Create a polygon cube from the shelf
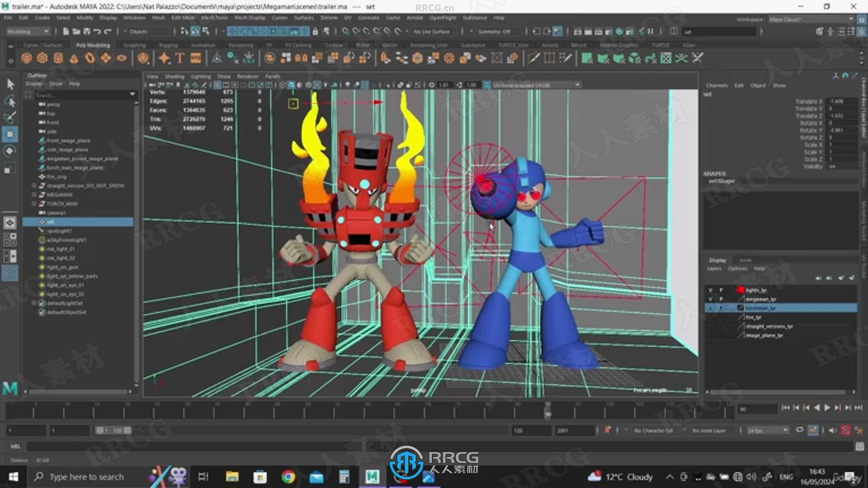This screenshot has height=488, width=868. click(42, 58)
